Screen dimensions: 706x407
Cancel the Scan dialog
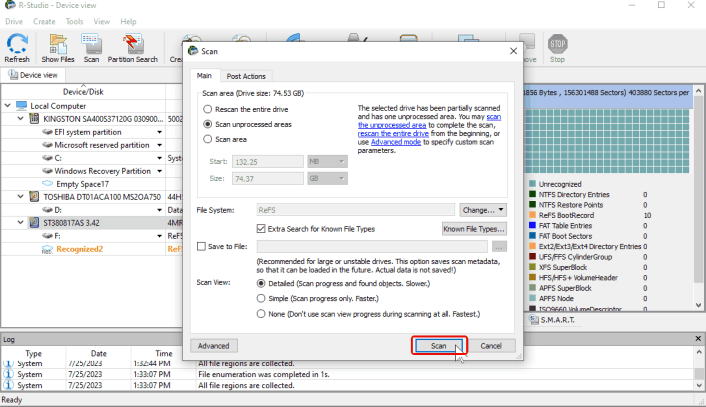click(491, 346)
